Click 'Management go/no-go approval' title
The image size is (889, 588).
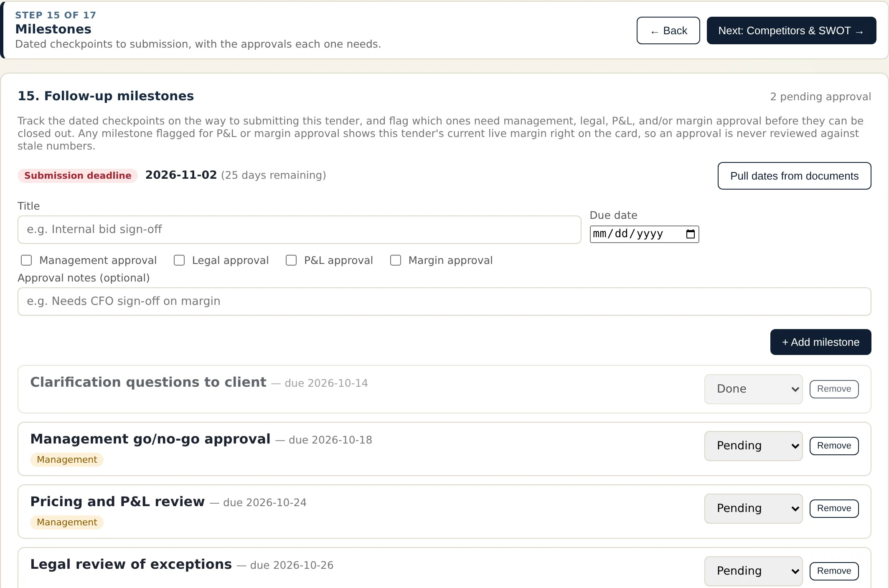coord(150,439)
